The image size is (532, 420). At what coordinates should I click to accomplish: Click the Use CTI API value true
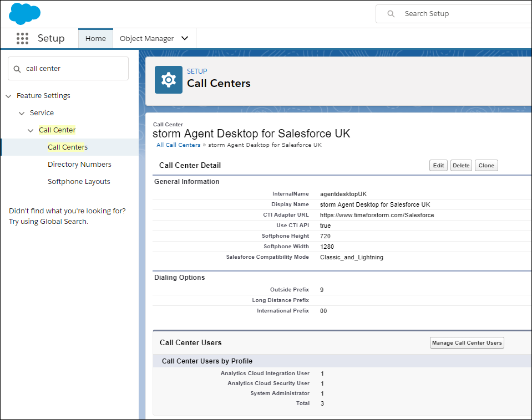coord(325,226)
